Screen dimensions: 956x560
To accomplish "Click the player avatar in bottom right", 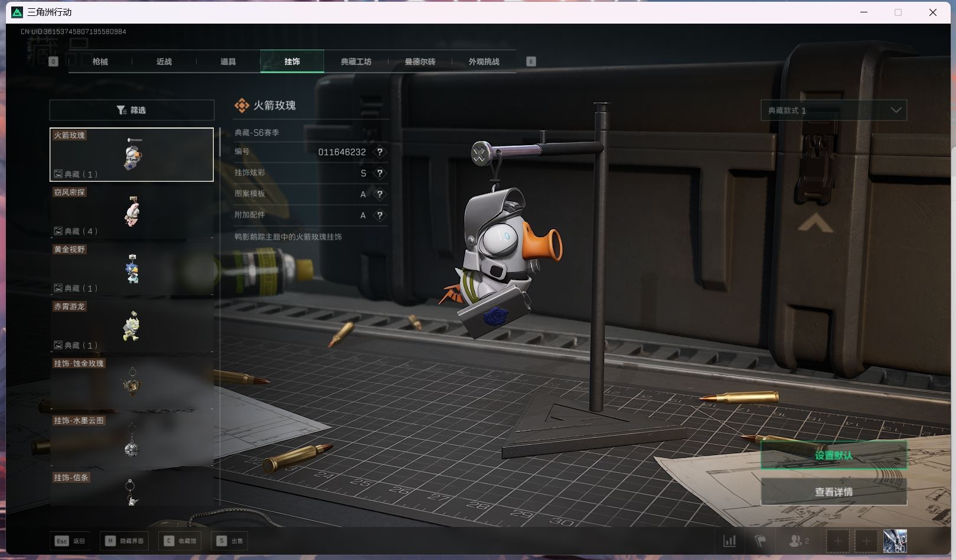I will coord(895,541).
